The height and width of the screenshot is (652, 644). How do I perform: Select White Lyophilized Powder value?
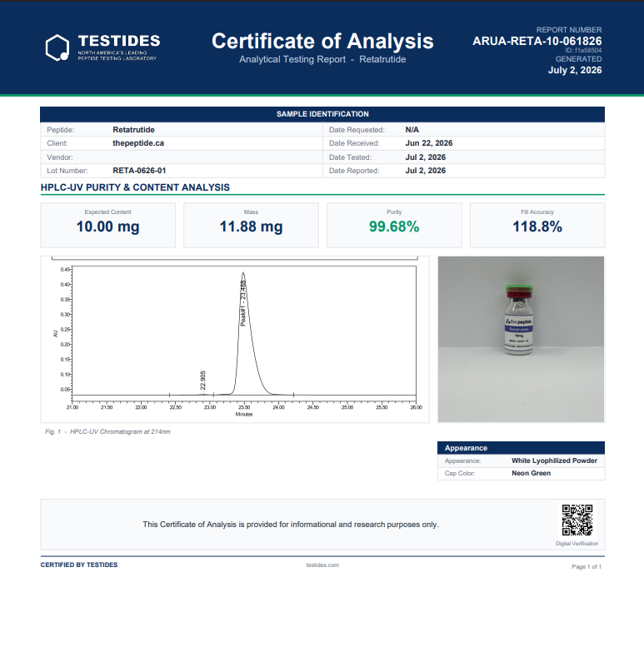(554, 460)
